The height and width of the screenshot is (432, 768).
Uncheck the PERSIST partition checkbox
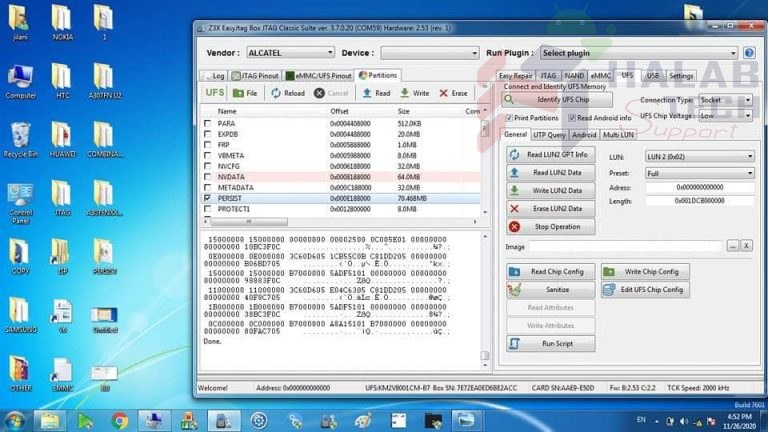tap(208, 198)
